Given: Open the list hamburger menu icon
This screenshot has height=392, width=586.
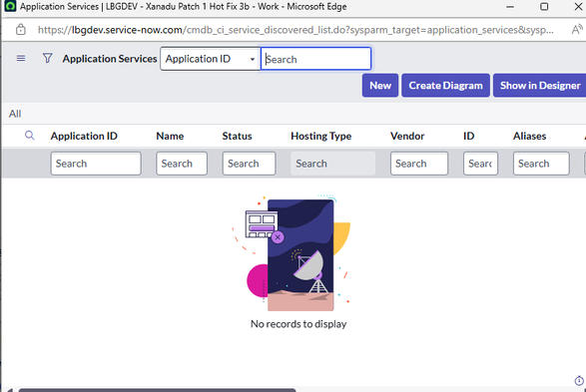Looking at the screenshot, I should [x=21, y=58].
